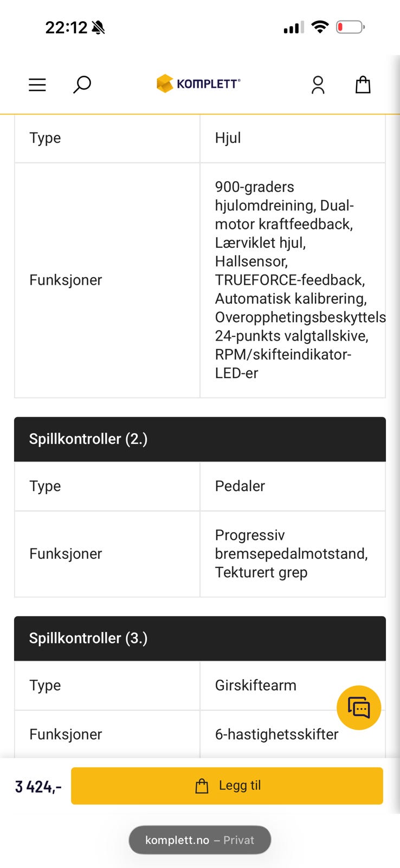
Task: Open the shopping cart icon
Action: click(x=363, y=85)
